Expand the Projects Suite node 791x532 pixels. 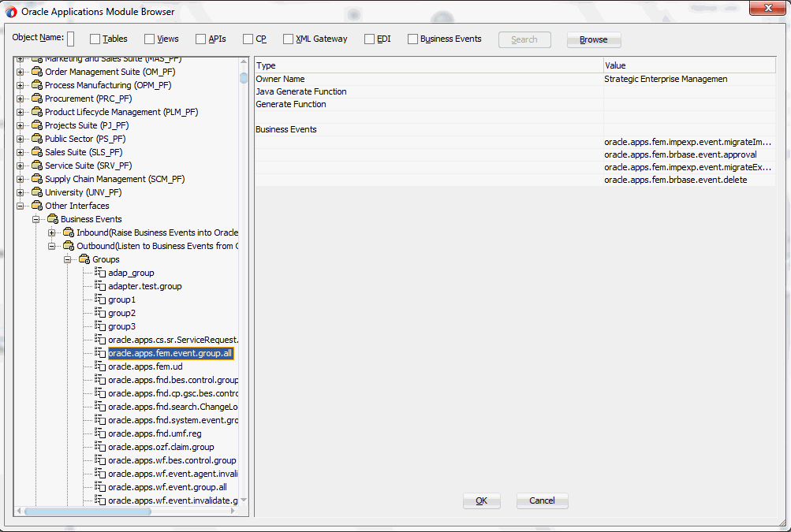coord(21,125)
